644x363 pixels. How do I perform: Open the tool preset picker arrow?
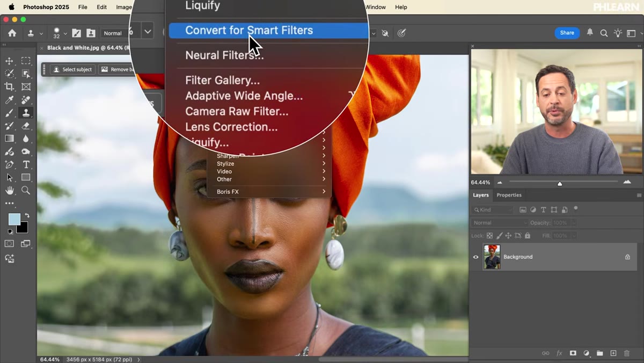[40, 33]
